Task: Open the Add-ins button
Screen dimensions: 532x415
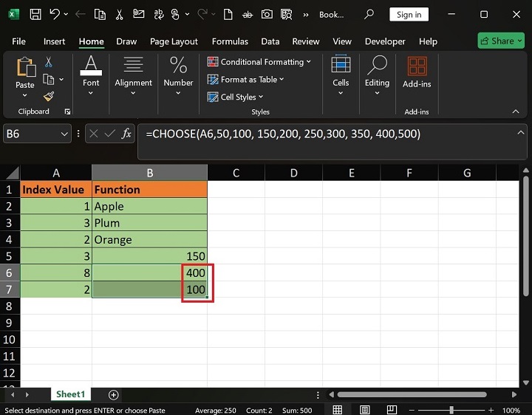Action: pos(417,72)
